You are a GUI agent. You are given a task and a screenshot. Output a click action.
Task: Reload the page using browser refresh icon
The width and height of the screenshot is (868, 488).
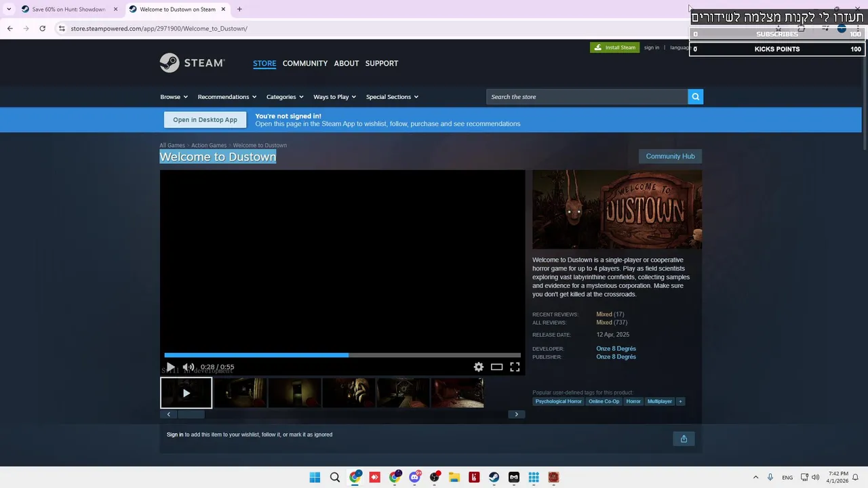(x=42, y=28)
